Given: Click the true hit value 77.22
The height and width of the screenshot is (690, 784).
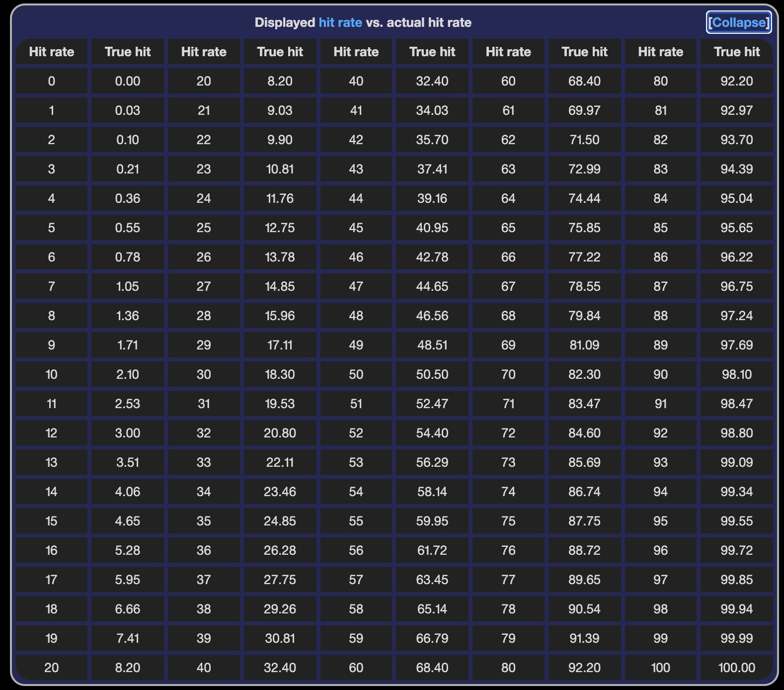Looking at the screenshot, I should [585, 257].
